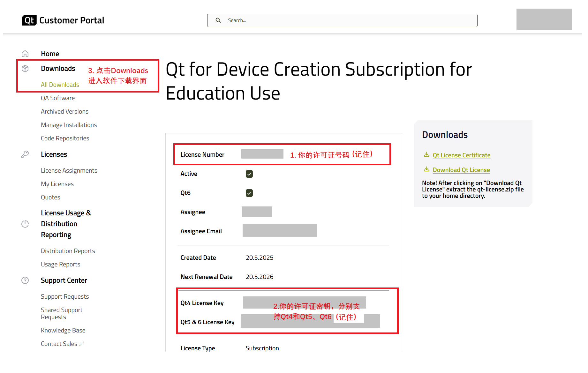Viewport: 588px width, 373px height.
Task: Open License Usage & Distribution Reporting section
Action: click(x=66, y=224)
